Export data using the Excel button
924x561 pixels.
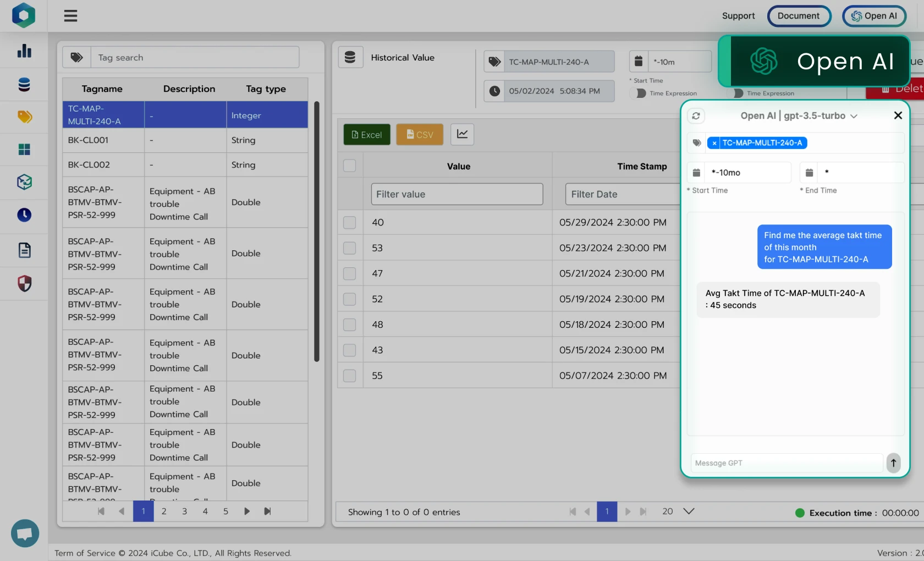(367, 135)
